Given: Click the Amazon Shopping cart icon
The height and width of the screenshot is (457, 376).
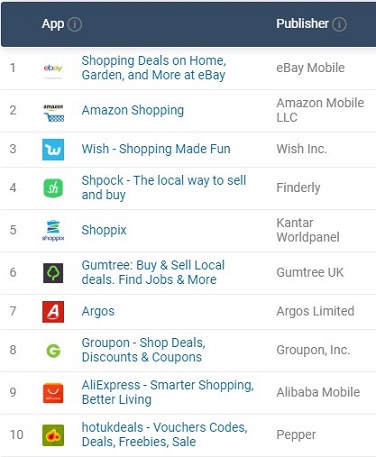Looking at the screenshot, I should point(53,113).
